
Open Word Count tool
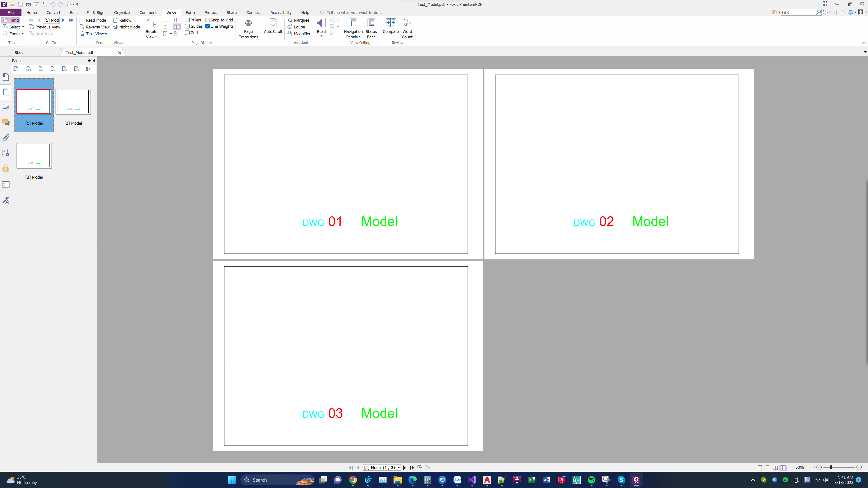click(407, 29)
